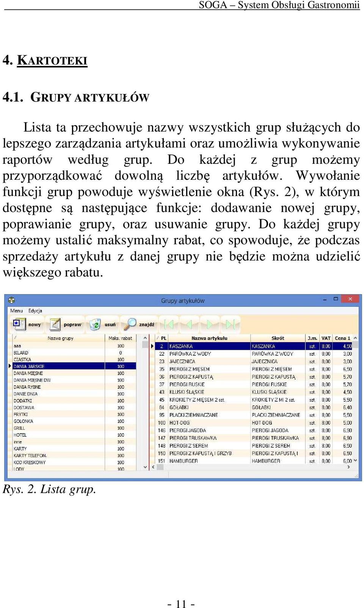The image size is (364, 608).
Task: Minimize the Grupy artykułów window
Action: click(x=325, y=299)
